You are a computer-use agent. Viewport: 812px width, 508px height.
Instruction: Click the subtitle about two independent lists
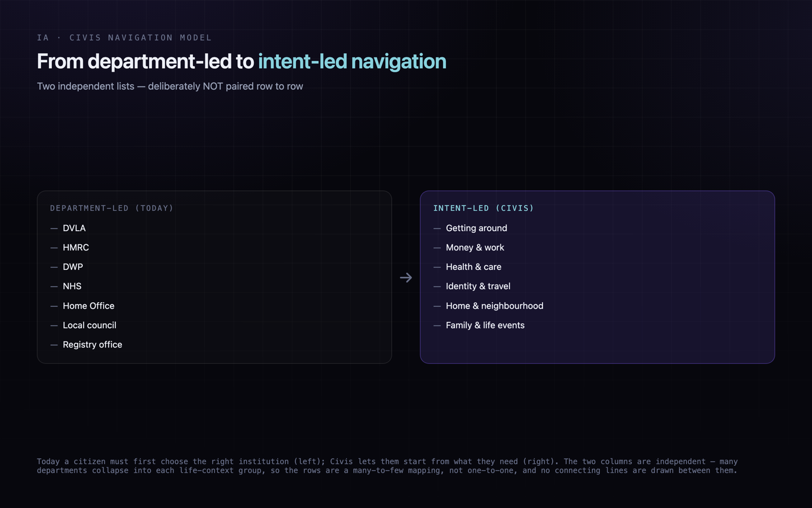170,86
